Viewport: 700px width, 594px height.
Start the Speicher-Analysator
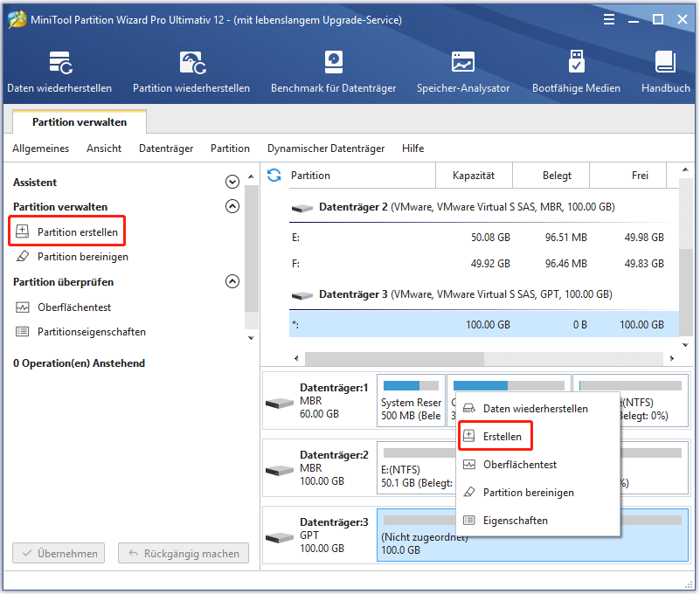[463, 72]
